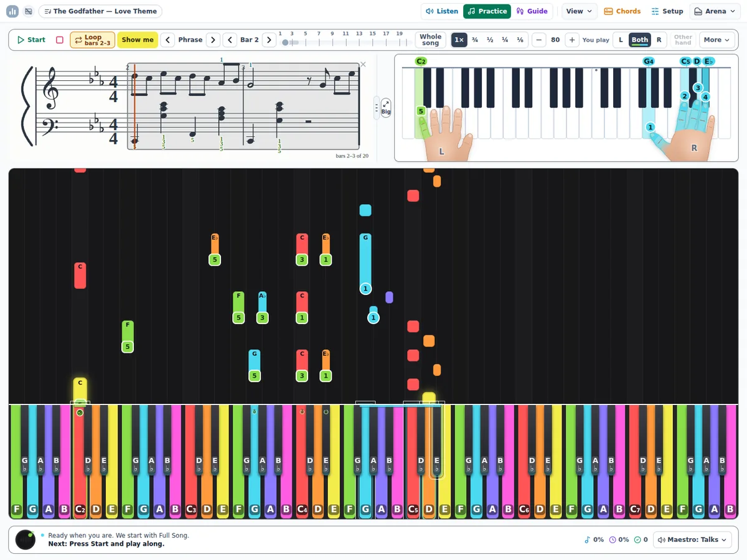Screen dimensions: 747x560
Task: Go to the previous phrase
Action: click(167, 40)
